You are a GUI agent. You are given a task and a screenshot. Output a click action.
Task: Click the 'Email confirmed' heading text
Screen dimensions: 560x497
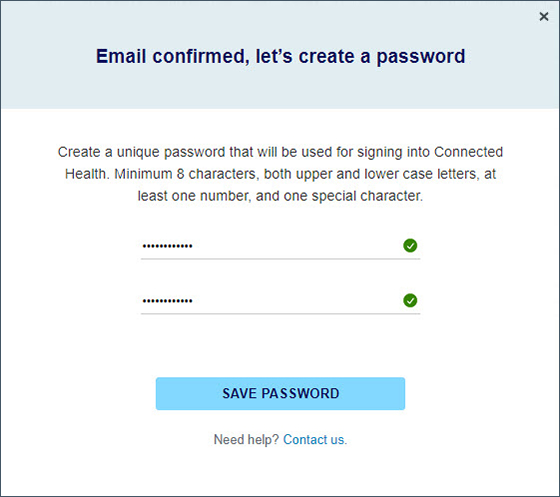click(x=280, y=56)
